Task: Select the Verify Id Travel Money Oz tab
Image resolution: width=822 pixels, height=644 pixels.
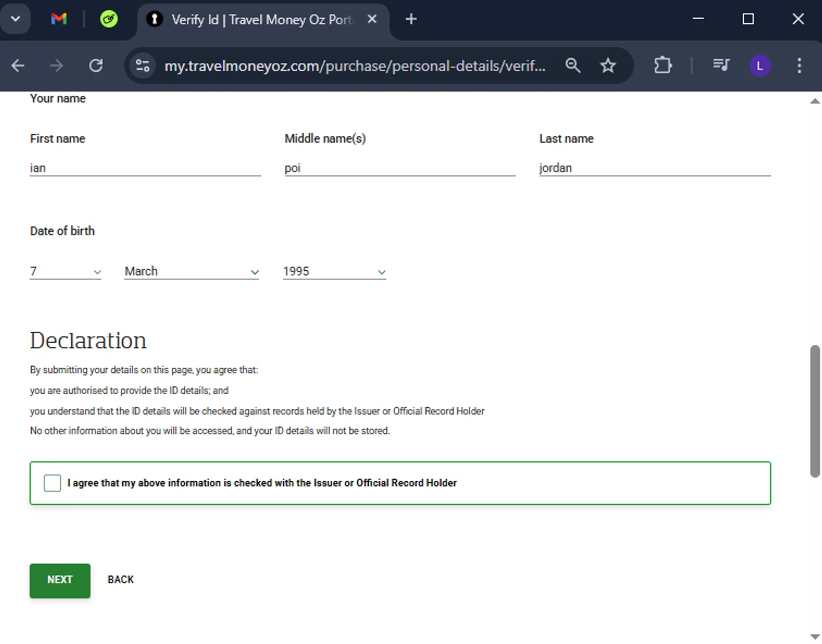Action: click(263, 20)
